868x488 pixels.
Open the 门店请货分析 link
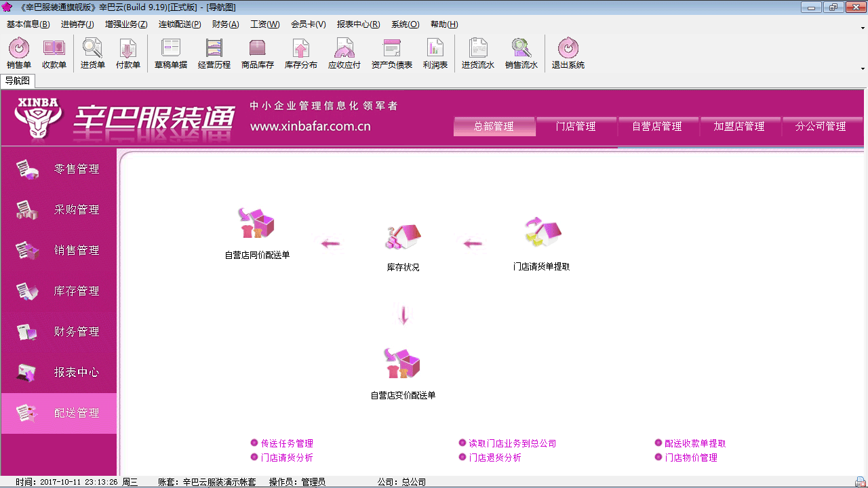click(x=287, y=457)
